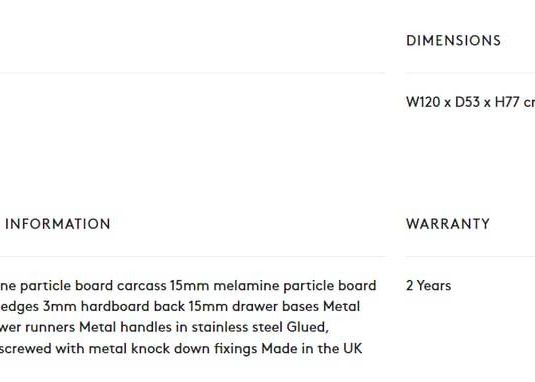
Task: Click the word runners in the description
Action: pos(50,327)
